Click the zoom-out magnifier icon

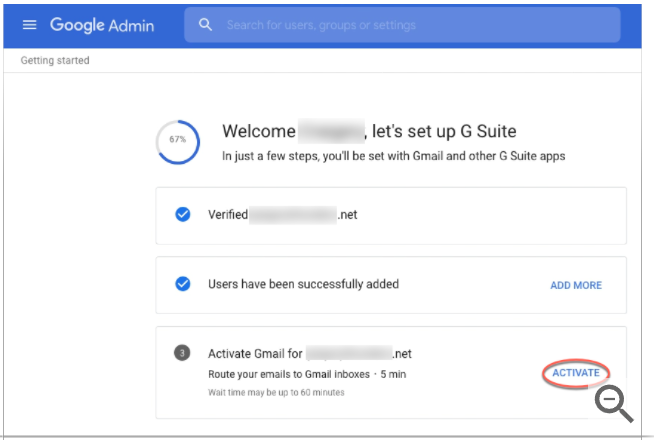coord(614,403)
